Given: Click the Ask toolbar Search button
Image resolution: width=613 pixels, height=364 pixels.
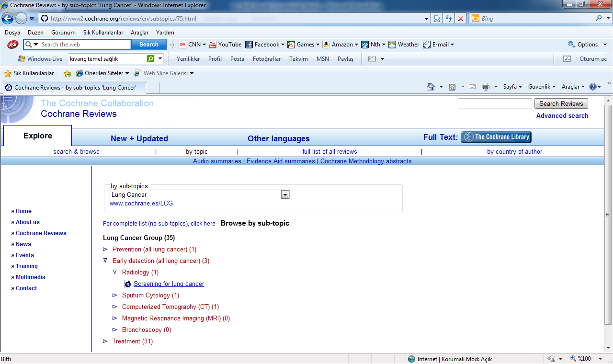Looking at the screenshot, I should 149,45.
